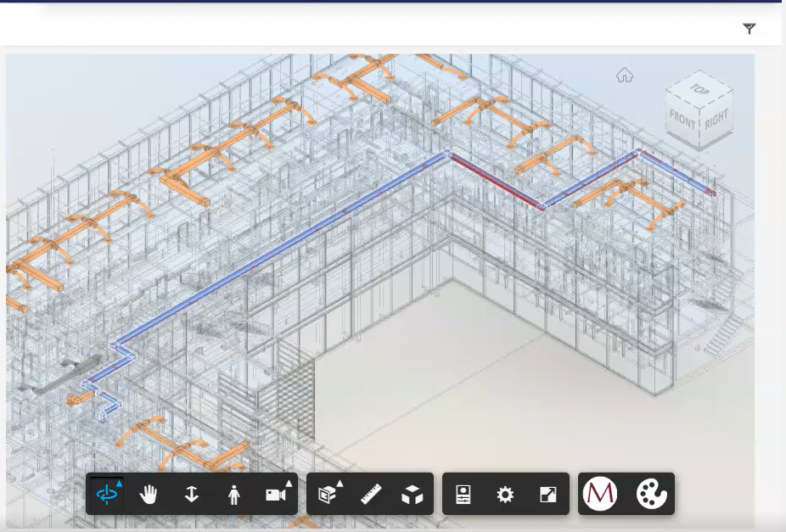
Task: Select the Orbit tool
Action: [x=106, y=494]
